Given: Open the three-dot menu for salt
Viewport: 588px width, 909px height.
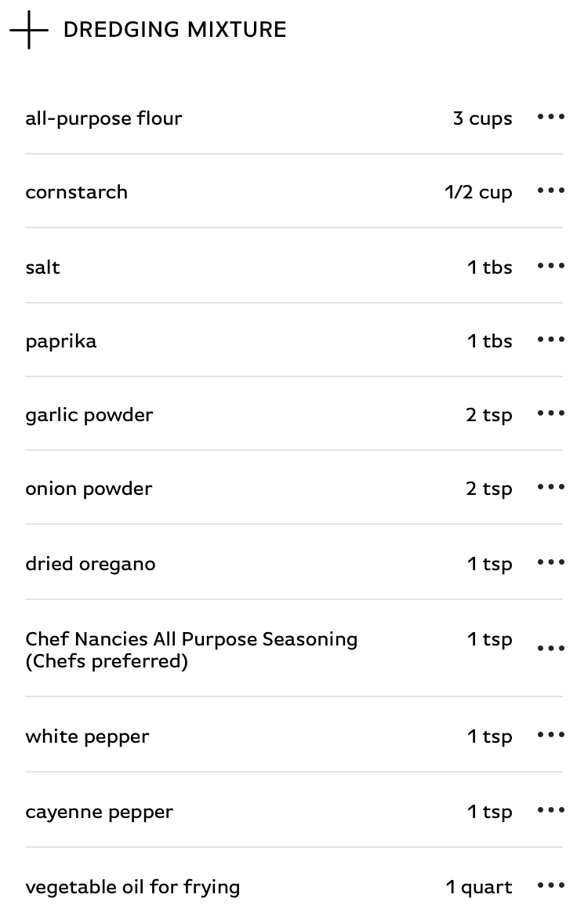Looking at the screenshot, I should click(x=551, y=266).
